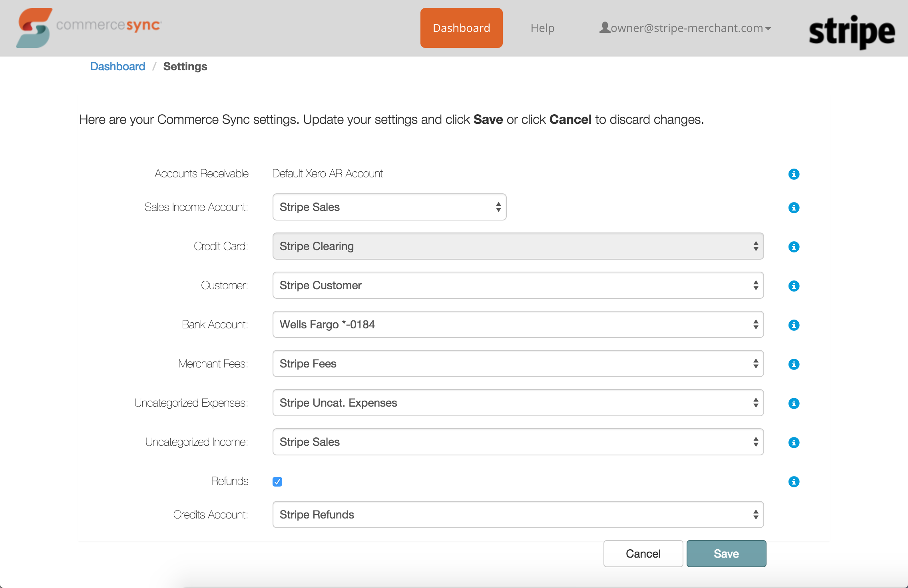Click the Commerce Sync logo
Image resolution: width=908 pixels, height=588 pixels.
tap(89, 28)
